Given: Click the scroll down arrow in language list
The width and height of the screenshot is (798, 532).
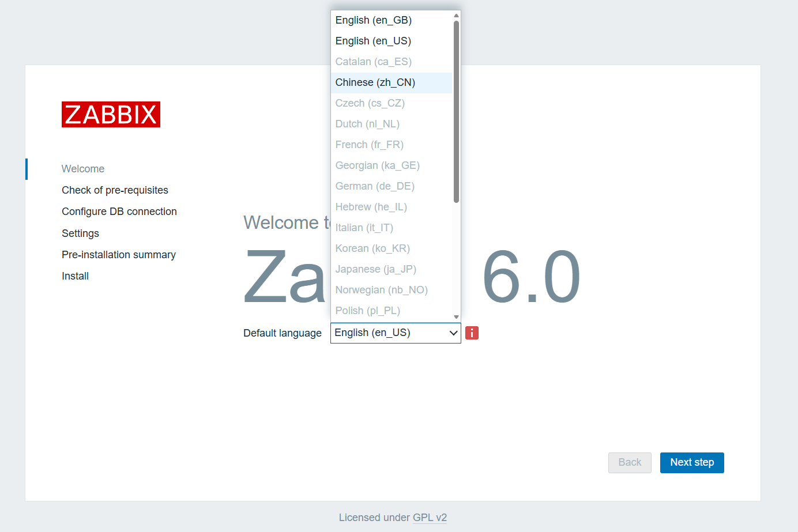Looking at the screenshot, I should click(x=456, y=317).
